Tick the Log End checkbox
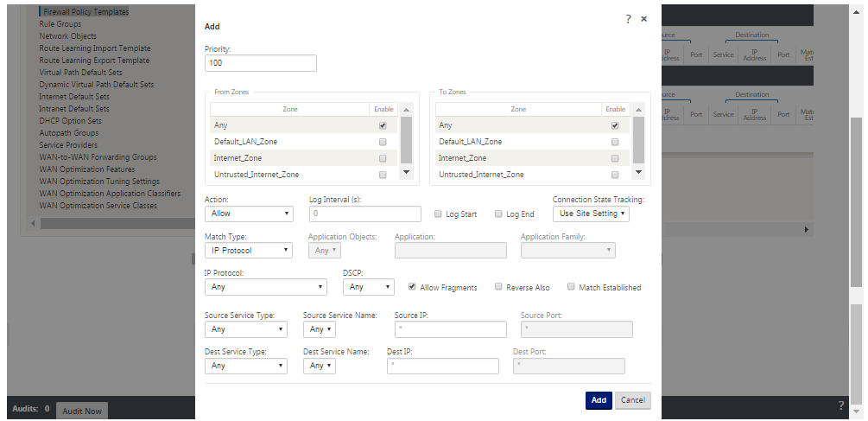This screenshot has width=868, height=421. click(x=498, y=214)
